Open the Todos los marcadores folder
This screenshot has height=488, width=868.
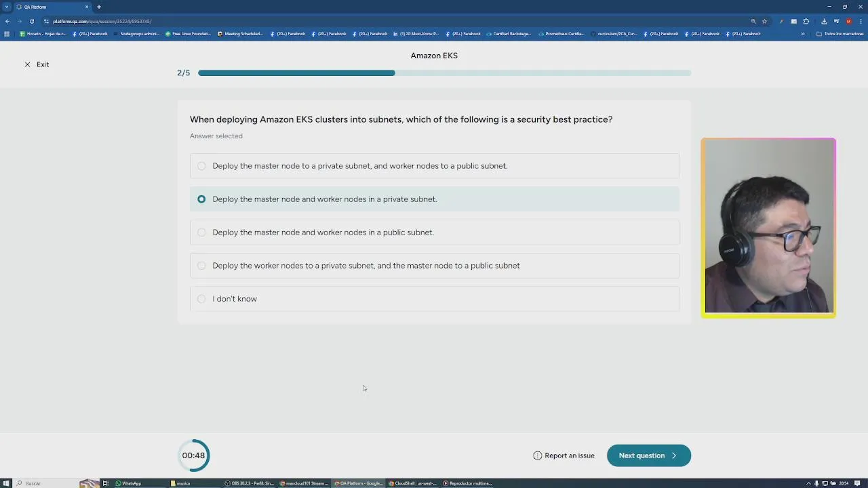840,34
